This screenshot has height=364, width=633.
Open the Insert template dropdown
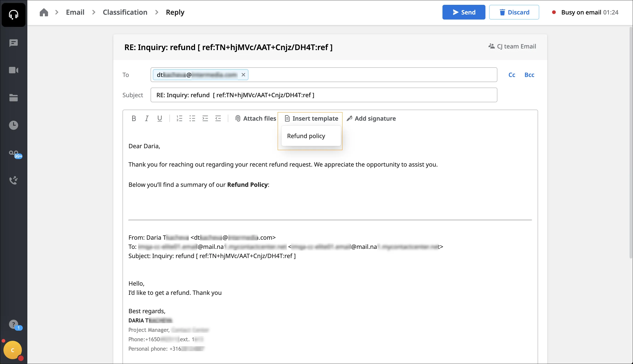pyautogui.click(x=311, y=119)
